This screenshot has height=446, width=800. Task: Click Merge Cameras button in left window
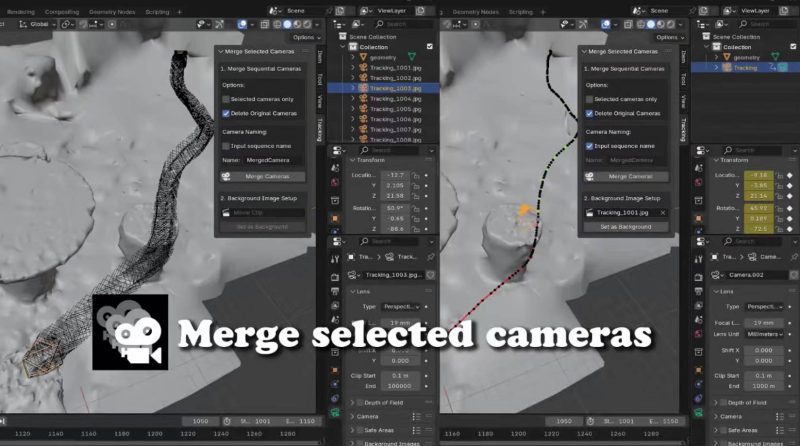[263, 177]
